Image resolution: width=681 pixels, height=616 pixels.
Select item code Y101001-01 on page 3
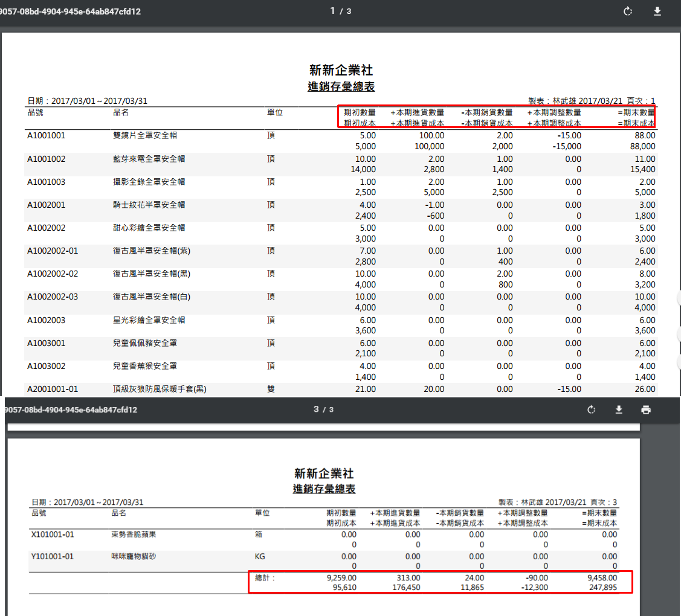[53, 557]
